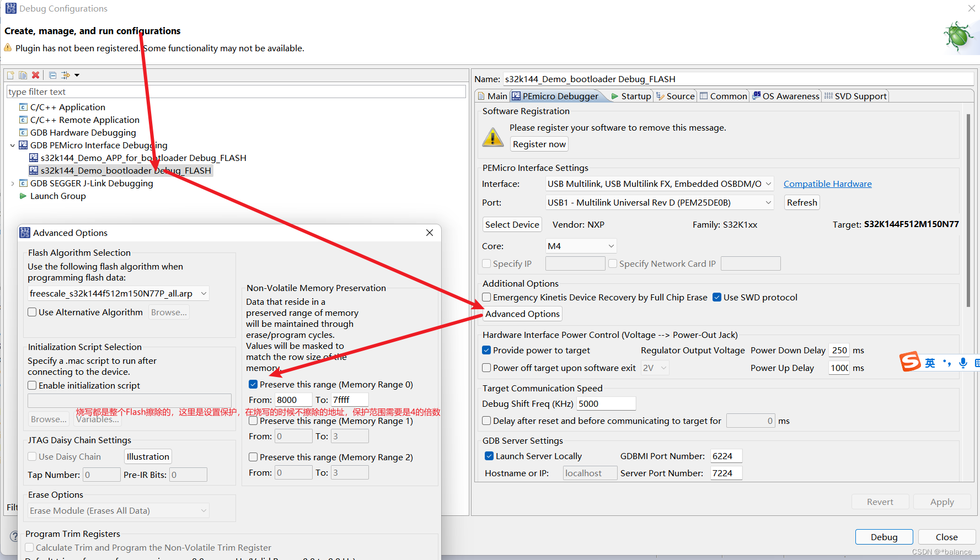The height and width of the screenshot is (560, 980).
Task: Duplicate the selected launch configuration
Action: click(x=23, y=75)
